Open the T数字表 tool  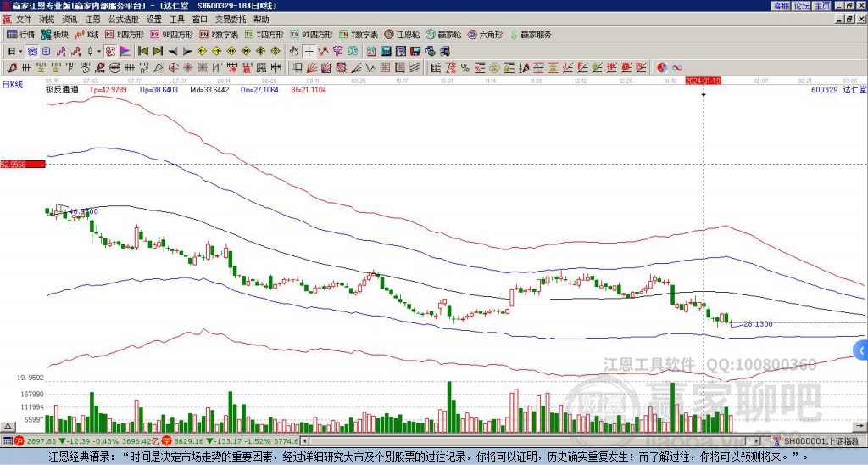(x=359, y=34)
